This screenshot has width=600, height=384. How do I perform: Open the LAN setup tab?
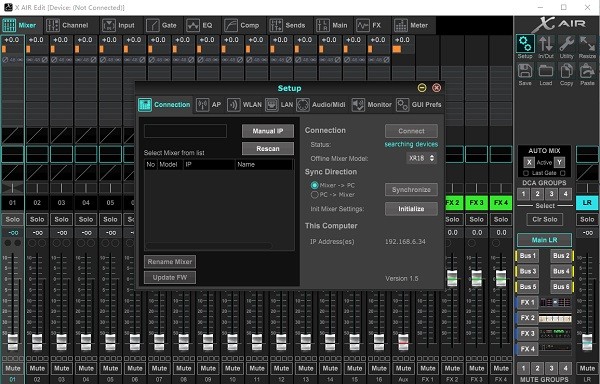click(x=279, y=104)
